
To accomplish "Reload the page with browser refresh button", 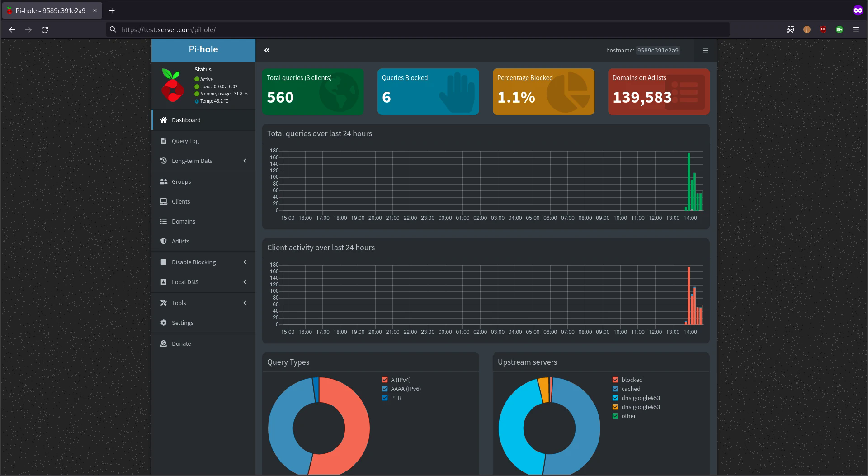I will click(45, 30).
